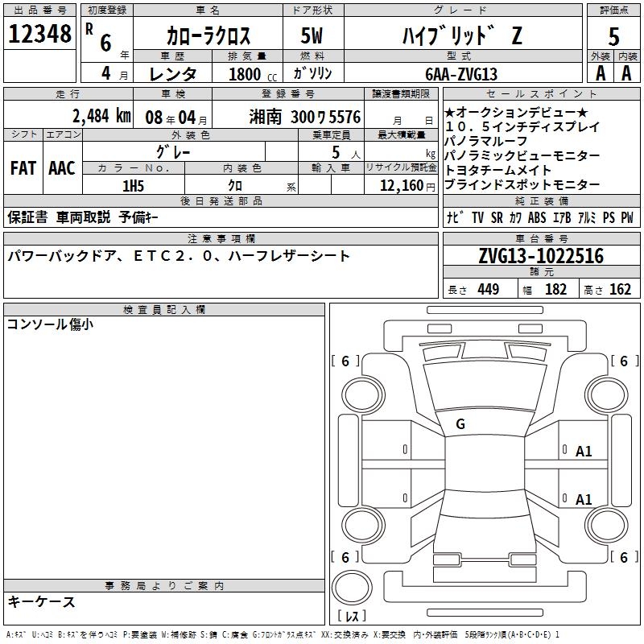Click the fuel type ガソリン
The height and width of the screenshot is (644, 644).
[x=312, y=73]
